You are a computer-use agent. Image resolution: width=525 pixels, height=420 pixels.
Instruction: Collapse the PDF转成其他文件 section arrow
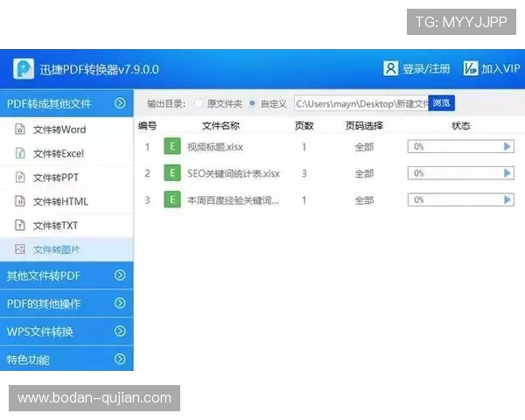(120, 103)
